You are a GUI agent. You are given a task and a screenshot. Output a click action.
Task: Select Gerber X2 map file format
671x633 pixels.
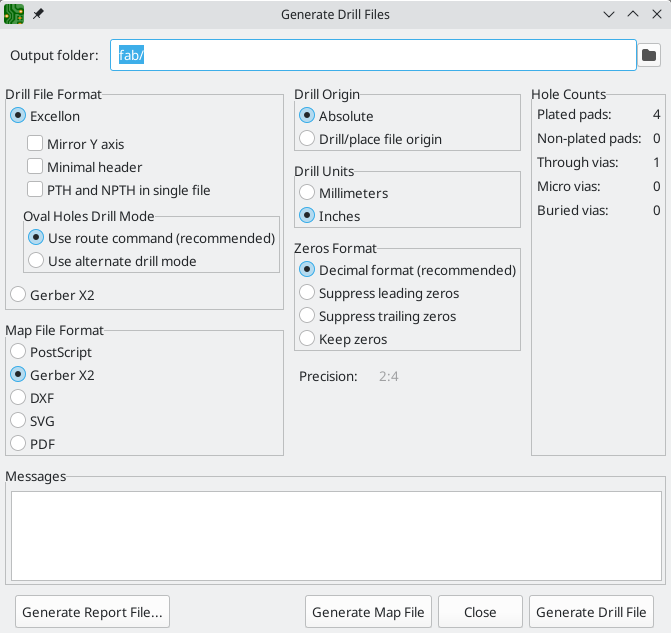click(x=52, y=375)
